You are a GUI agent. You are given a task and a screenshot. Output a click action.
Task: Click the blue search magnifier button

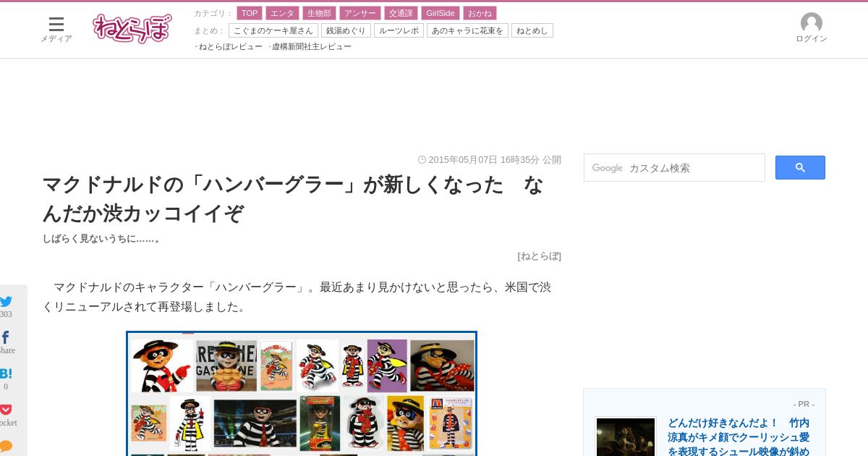(800, 168)
